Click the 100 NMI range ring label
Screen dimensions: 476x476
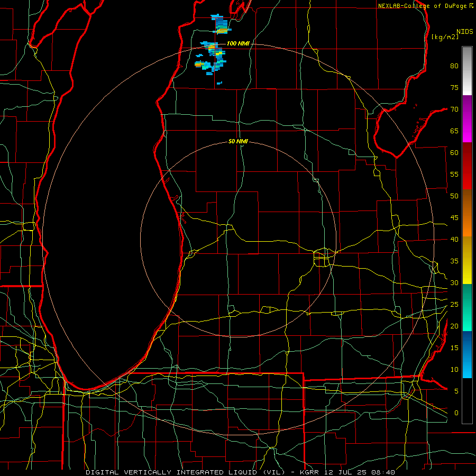click(x=237, y=43)
